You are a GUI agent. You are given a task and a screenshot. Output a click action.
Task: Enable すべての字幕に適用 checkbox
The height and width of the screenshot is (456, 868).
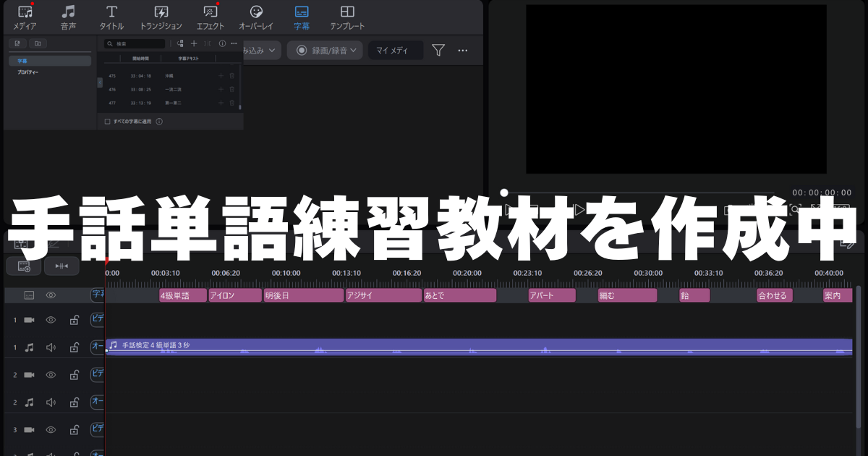[108, 122]
